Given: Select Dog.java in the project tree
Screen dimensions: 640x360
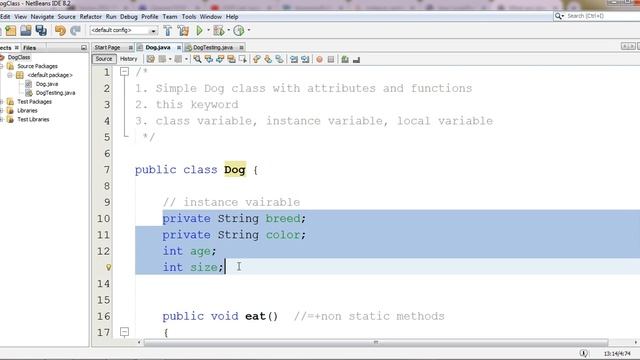Looking at the screenshot, I should 47,84.
